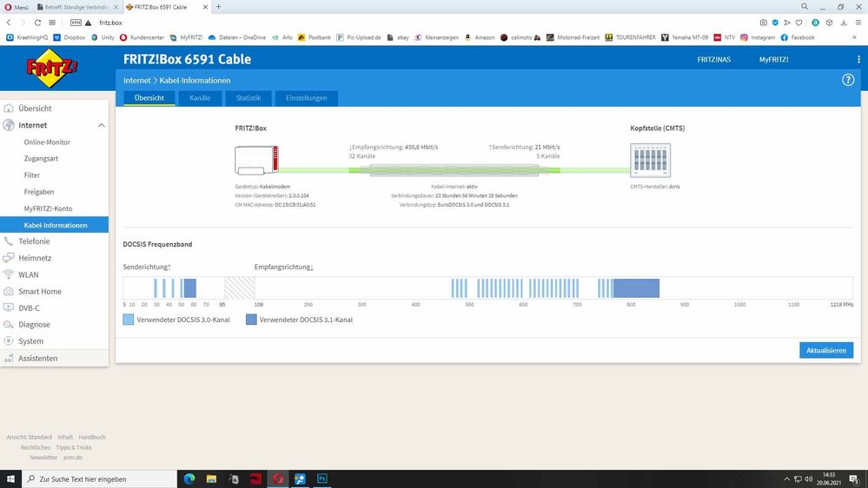This screenshot has height=488, width=868.
Task: Open MyFRITZ!-Konto in the sidebar
Action: click(48, 208)
